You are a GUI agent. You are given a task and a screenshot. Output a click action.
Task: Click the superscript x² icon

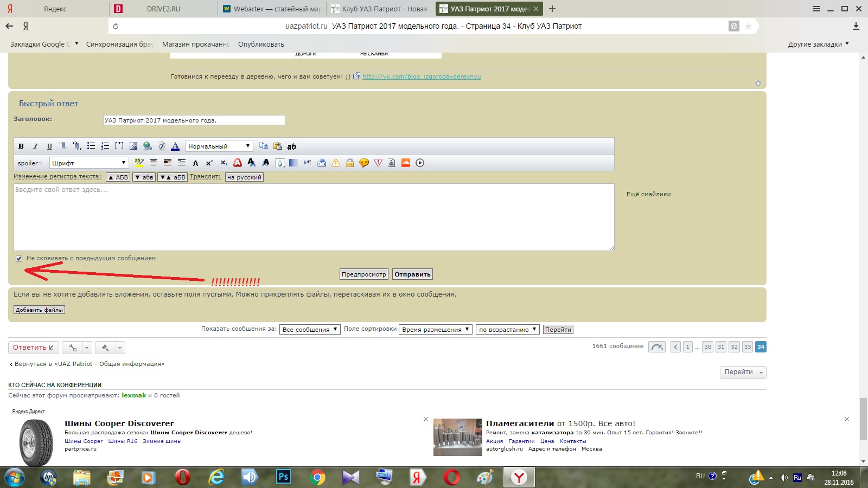[209, 163]
